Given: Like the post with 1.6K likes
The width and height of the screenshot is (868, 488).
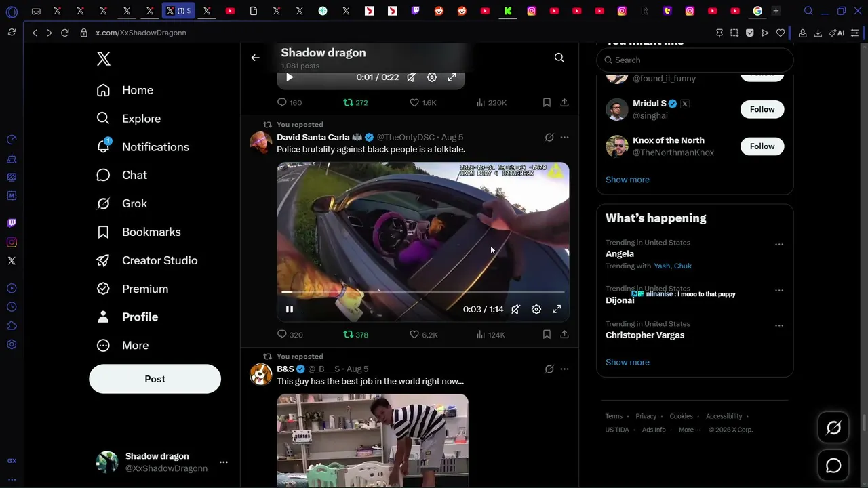Looking at the screenshot, I should pyautogui.click(x=423, y=102).
